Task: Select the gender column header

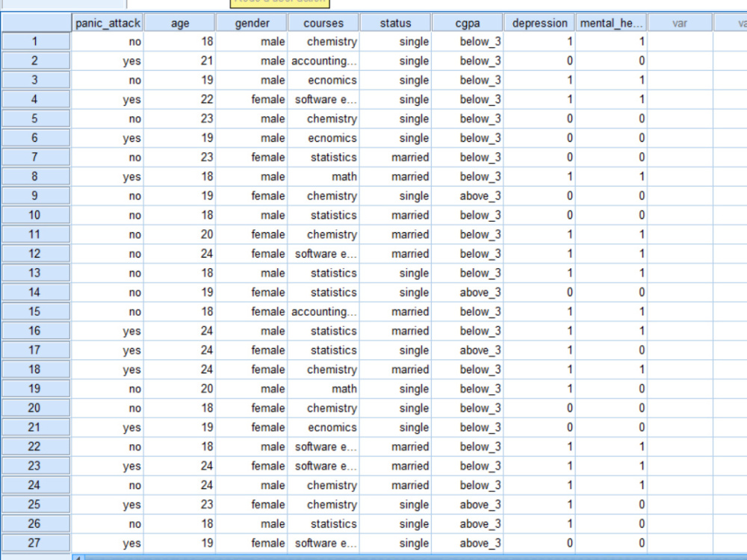Action: pyautogui.click(x=252, y=23)
